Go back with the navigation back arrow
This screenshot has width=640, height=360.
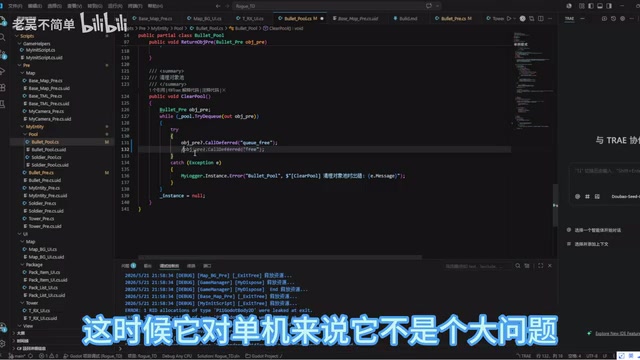point(218,6)
